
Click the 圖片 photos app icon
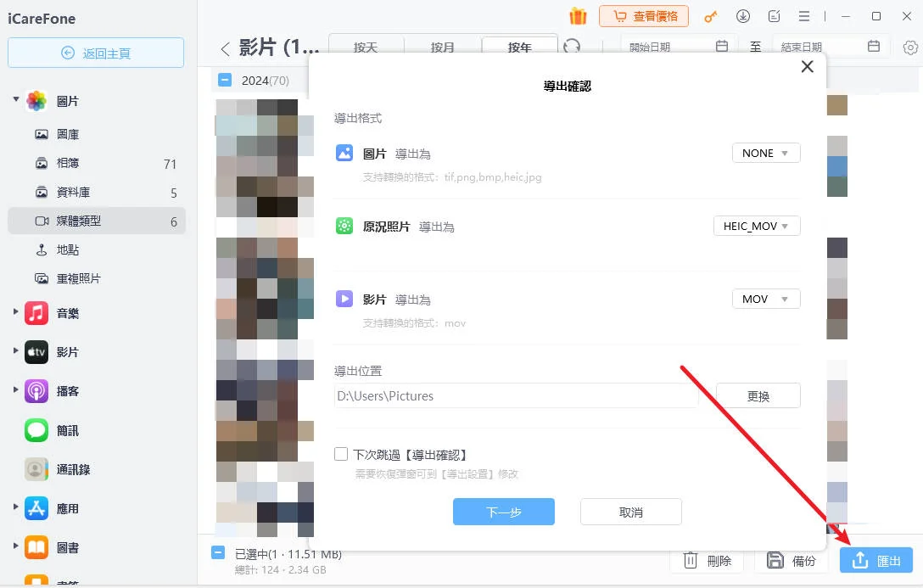click(36, 101)
